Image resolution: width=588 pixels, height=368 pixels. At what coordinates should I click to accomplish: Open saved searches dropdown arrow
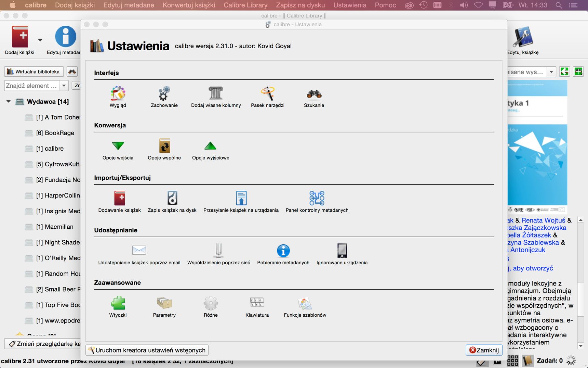(x=551, y=72)
